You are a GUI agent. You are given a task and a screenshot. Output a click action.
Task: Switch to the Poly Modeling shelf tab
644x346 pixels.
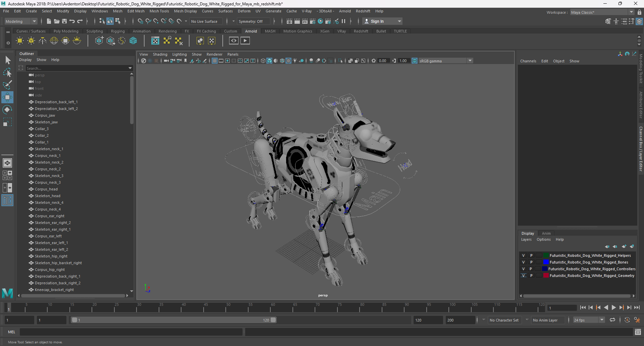coord(66,31)
